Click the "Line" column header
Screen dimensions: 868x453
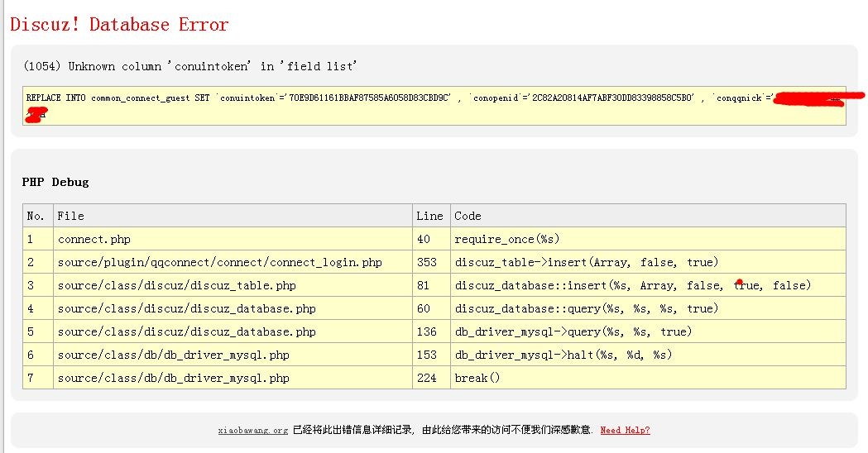point(429,216)
